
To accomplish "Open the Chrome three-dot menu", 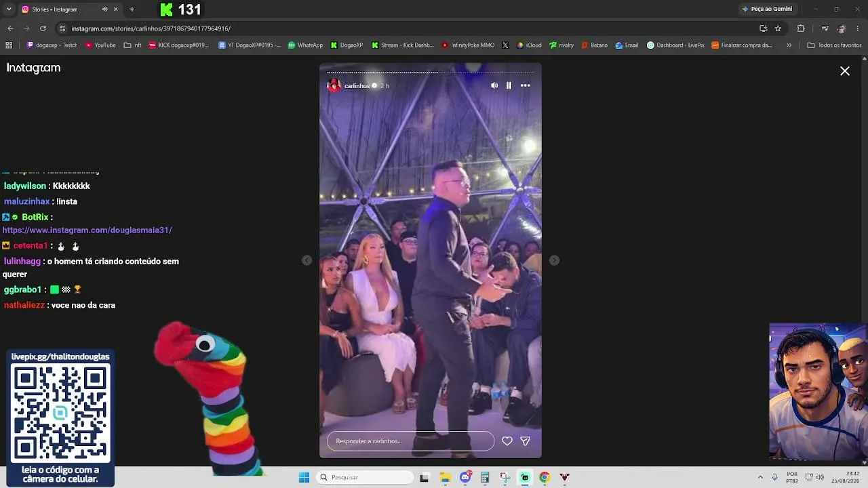I will pos(859,28).
